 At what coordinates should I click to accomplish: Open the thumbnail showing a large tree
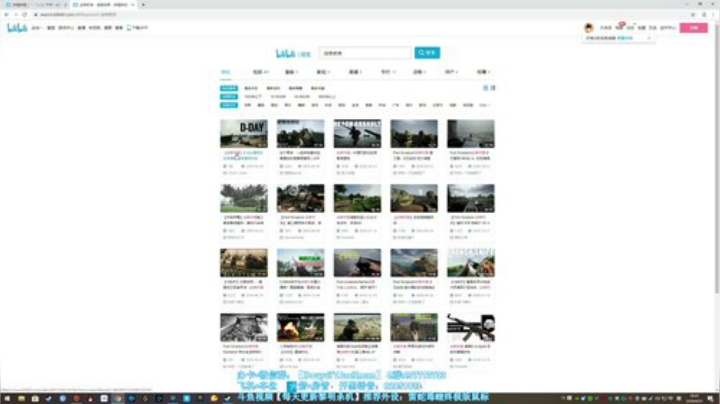click(x=244, y=198)
